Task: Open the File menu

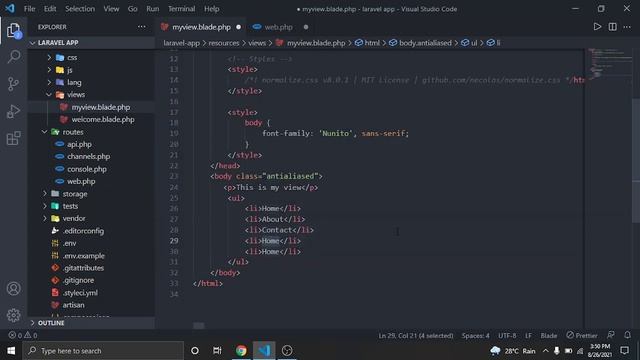Action: click(x=29, y=9)
